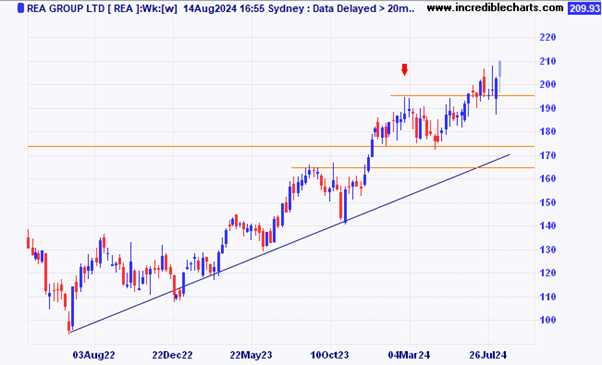Click the 100 price axis label
The image size is (602, 365).
tap(547, 320)
